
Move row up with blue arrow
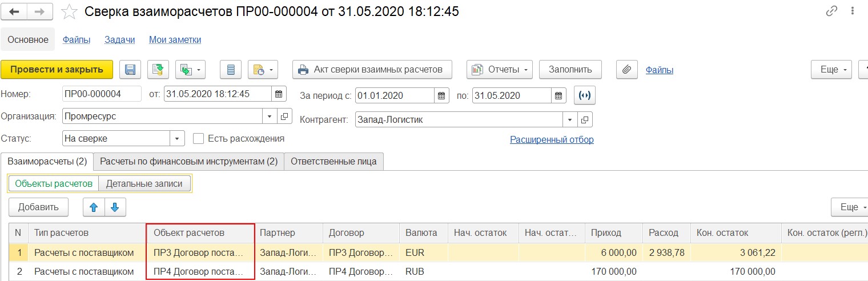coord(94,207)
